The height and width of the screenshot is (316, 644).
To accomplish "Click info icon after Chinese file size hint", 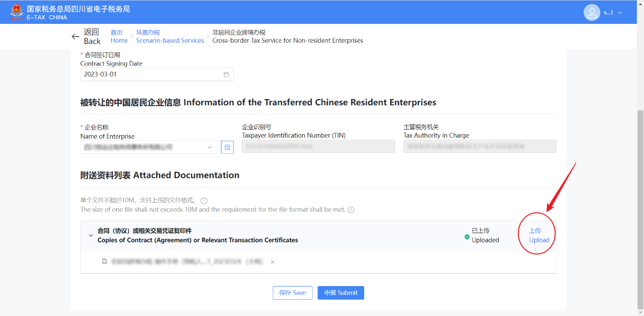I will (x=204, y=201).
